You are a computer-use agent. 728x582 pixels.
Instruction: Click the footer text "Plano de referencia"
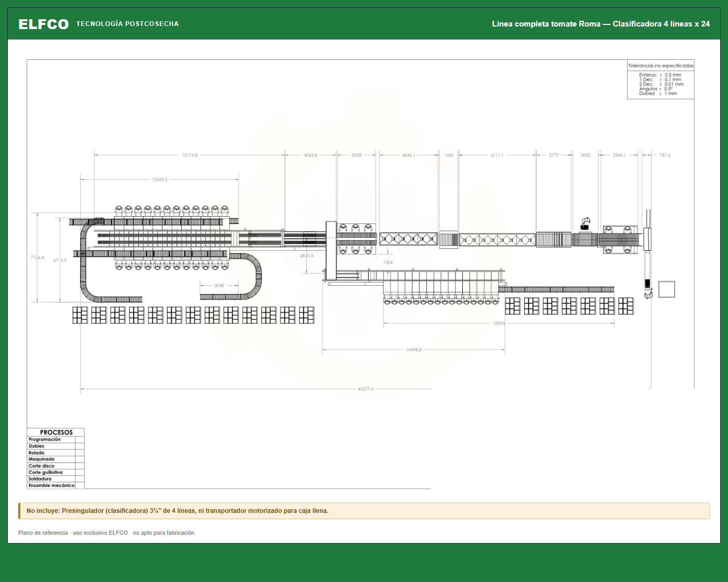tap(43, 533)
